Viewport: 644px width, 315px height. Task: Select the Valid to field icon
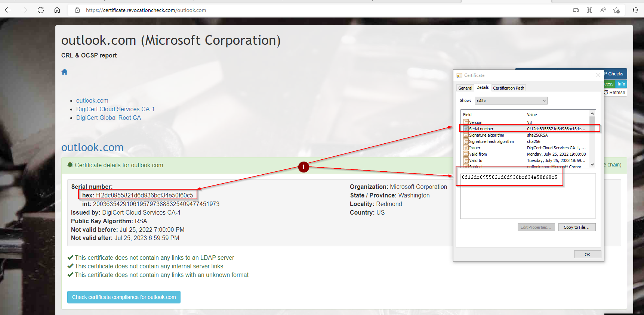(x=466, y=160)
